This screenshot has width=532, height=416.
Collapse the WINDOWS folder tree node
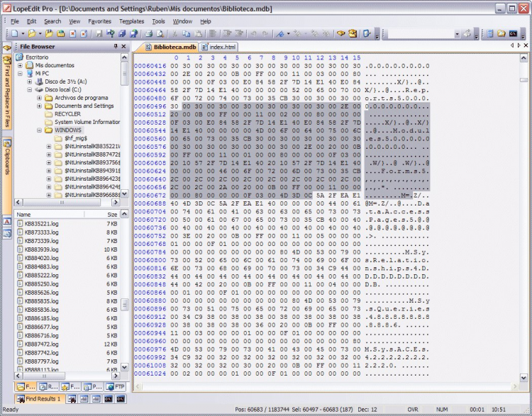40,130
